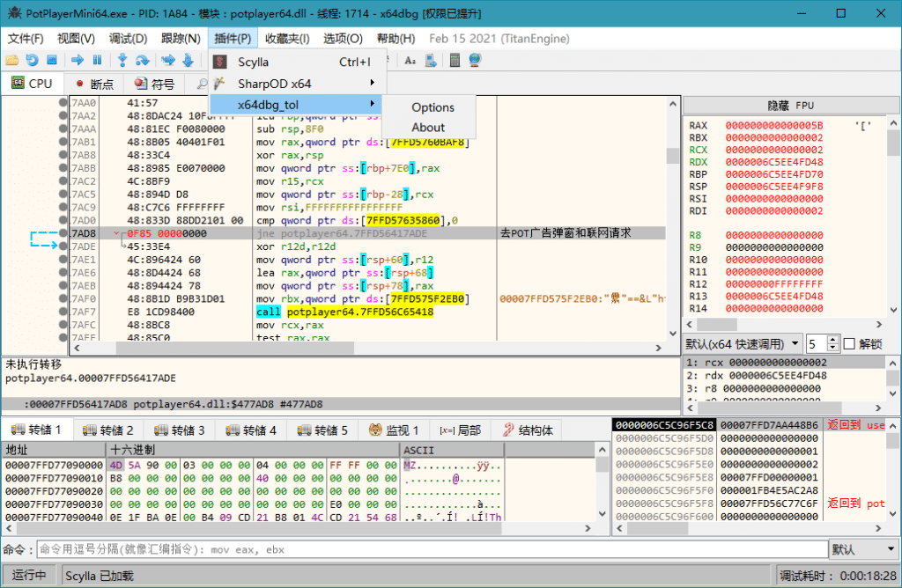Viewport: 902px width, 588px height.
Task: Pause execution with the pause icon
Action: 97,60
